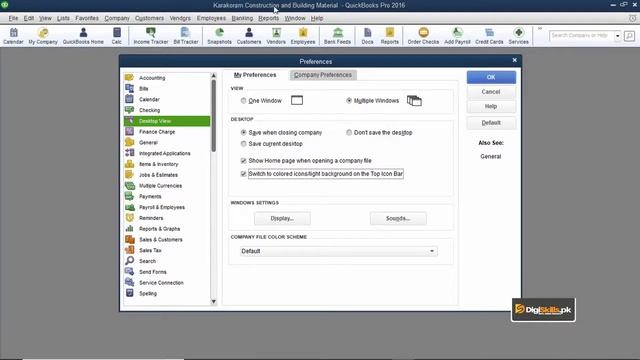This screenshot has height=360, width=640.
Task: Select Sales & Customers preference category
Action: click(x=167, y=240)
